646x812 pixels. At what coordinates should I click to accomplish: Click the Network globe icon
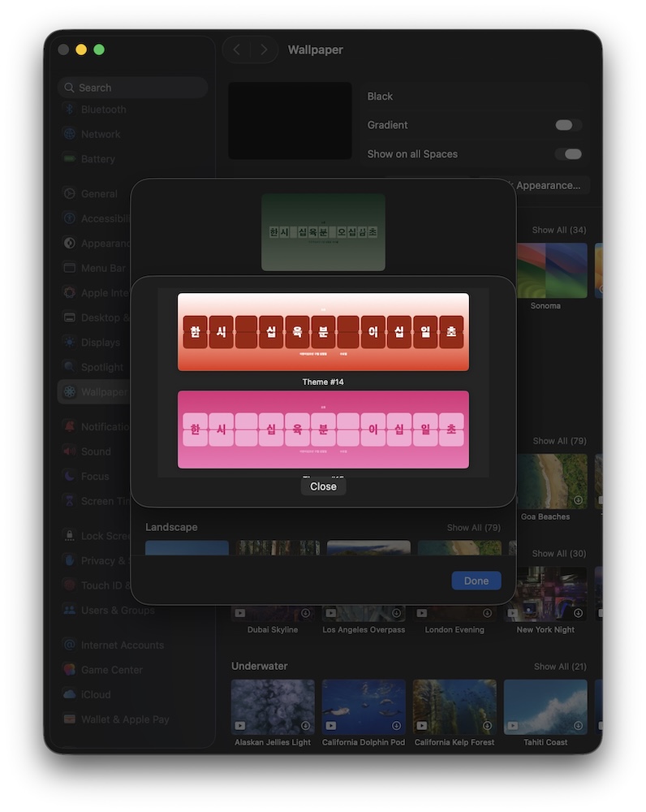point(70,134)
